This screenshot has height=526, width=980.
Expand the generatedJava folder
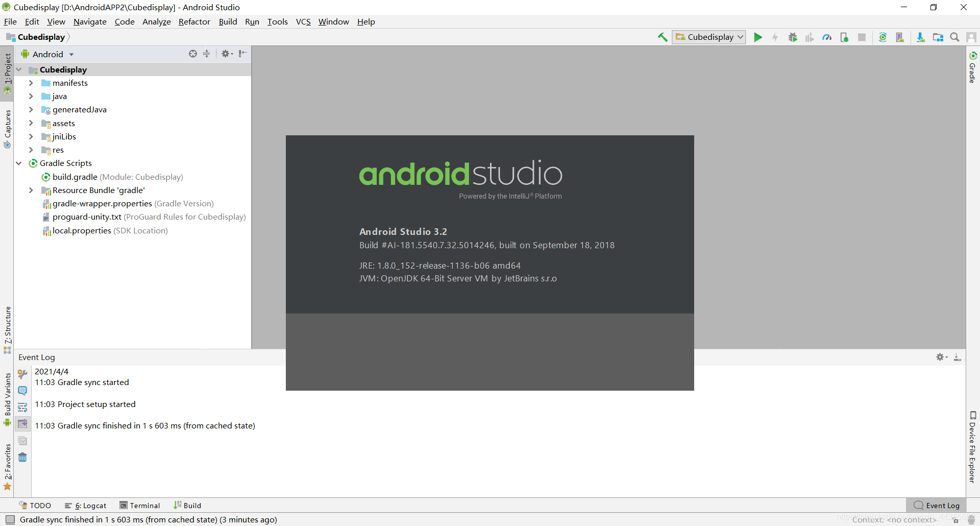(31, 109)
